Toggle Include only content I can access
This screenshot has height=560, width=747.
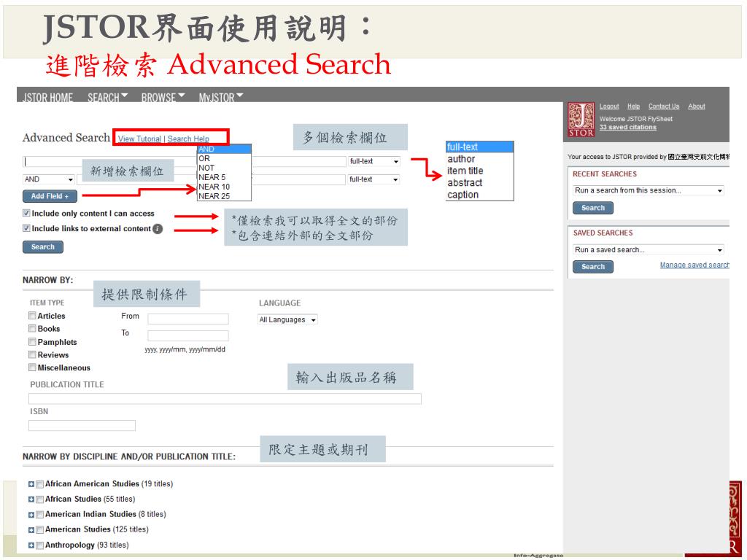(x=27, y=214)
